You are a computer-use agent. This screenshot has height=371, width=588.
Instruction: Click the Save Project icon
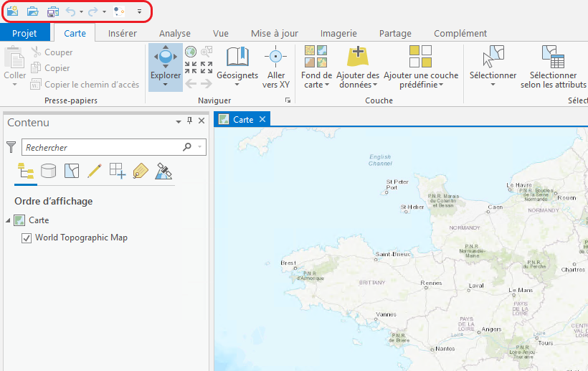[53, 11]
